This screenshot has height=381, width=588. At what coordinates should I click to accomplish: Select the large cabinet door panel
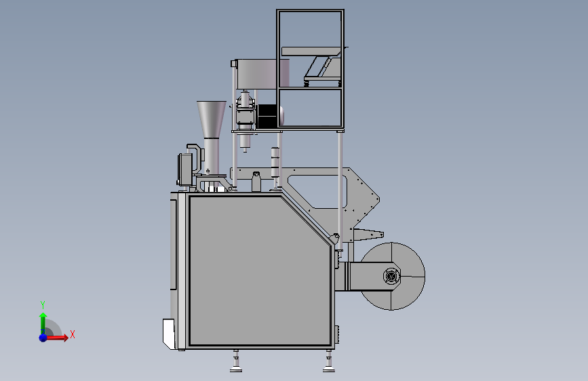(x=260, y=270)
